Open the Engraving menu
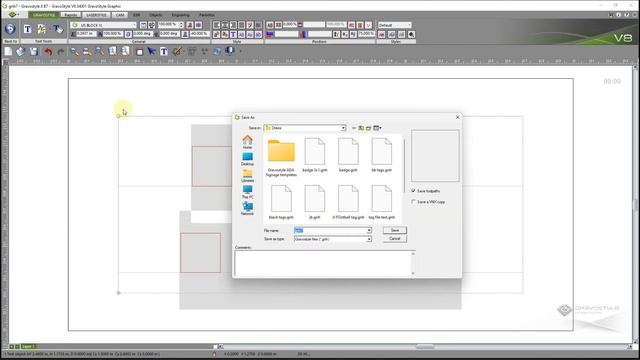The height and width of the screenshot is (360, 640). pyautogui.click(x=180, y=15)
